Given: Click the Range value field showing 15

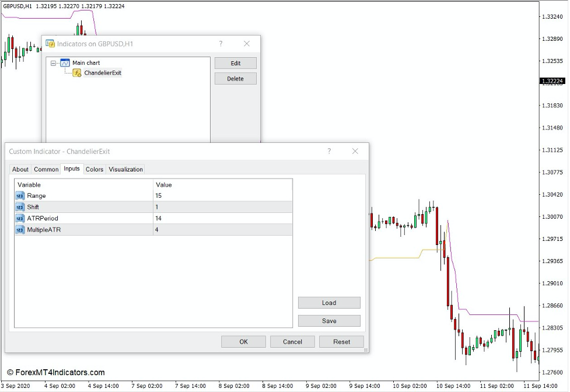Looking at the screenshot, I should pyautogui.click(x=222, y=195).
